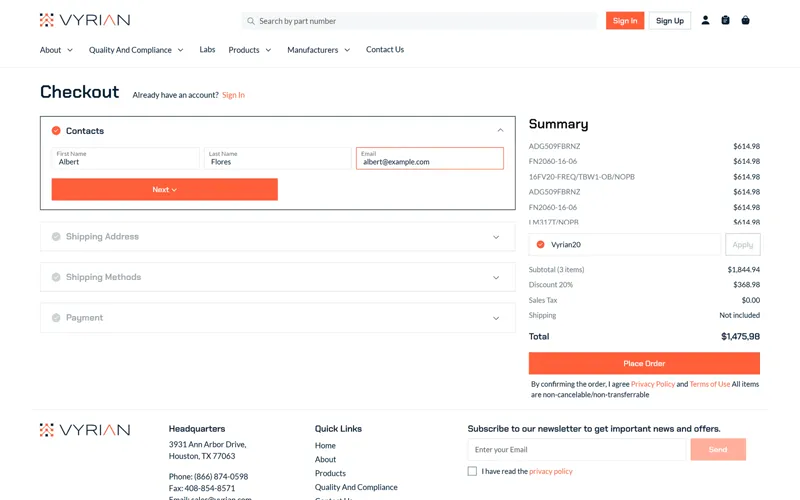Click Quality And Compliance footer link
Viewport: 800px width, 500px height.
[x=356, y=487]
